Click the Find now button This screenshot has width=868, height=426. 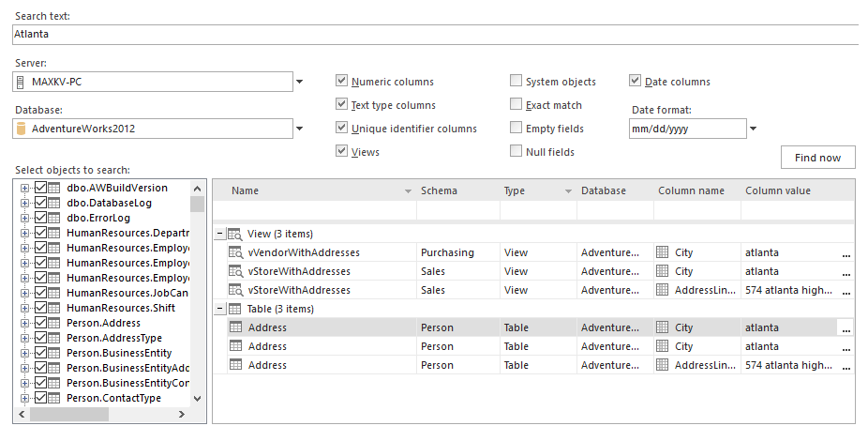click(x=817, y=158)
